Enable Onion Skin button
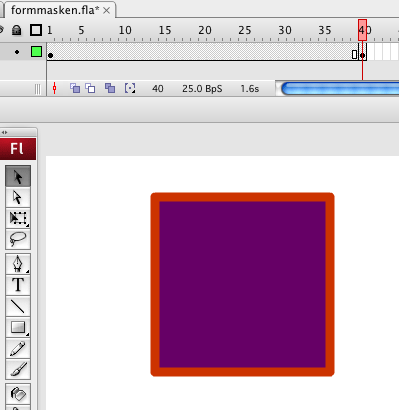Image resolution: width=399 pixels, height=410 pixels. [75, 88]
